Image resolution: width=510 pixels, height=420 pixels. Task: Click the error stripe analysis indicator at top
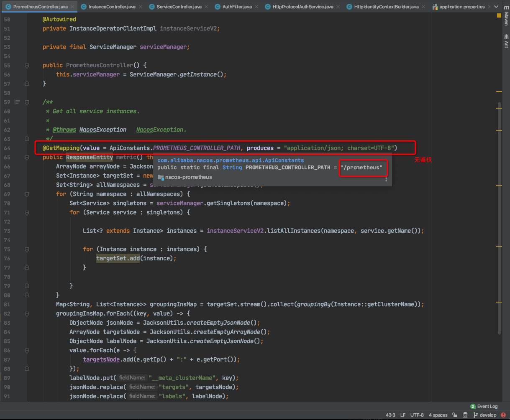499,15
